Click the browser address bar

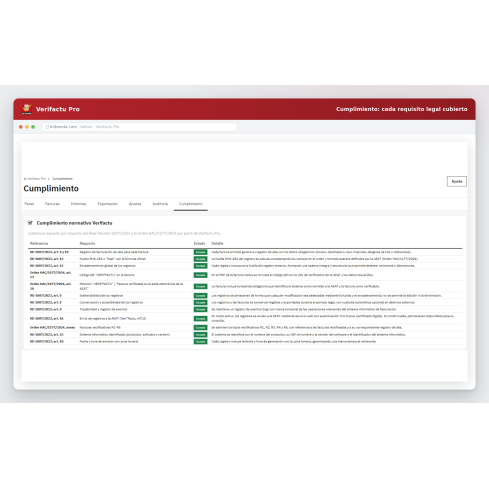(x=139, y=127)
